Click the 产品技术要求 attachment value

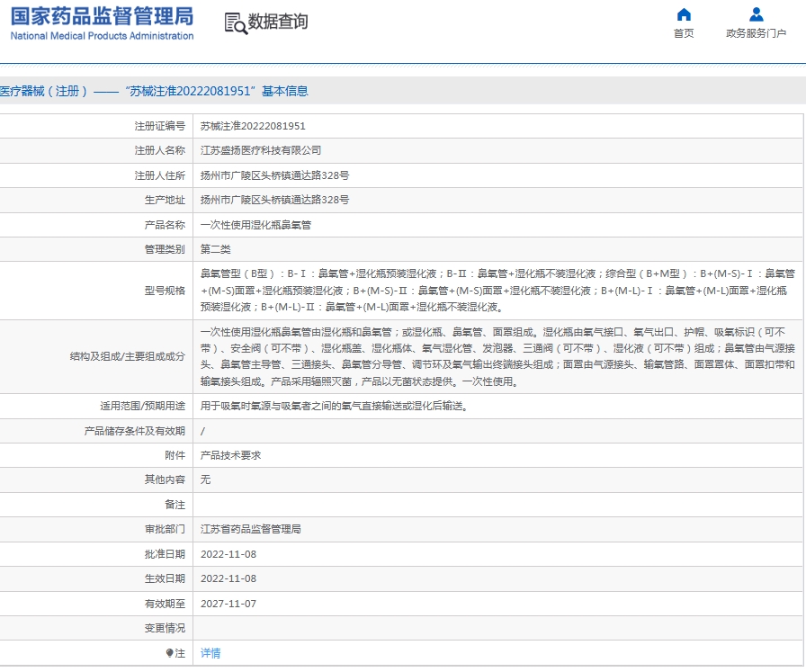[x=230, y=455]
